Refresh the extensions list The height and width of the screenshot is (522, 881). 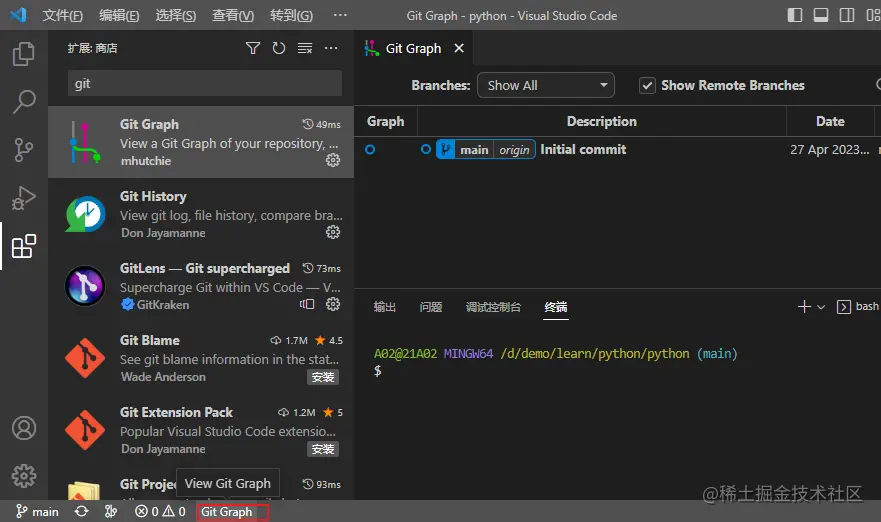coord(279,48)
